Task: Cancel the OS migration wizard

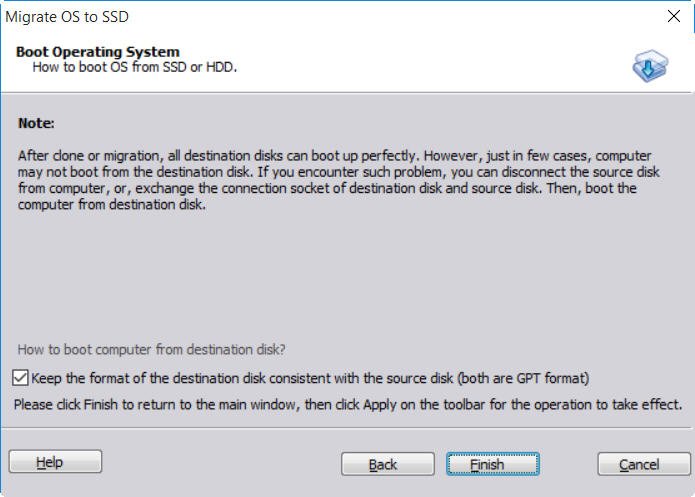Action: [639, 464]
